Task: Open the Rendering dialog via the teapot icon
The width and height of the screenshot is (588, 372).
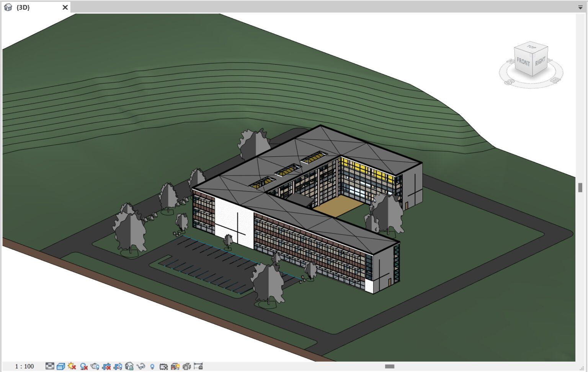Action: pos(95,366)
